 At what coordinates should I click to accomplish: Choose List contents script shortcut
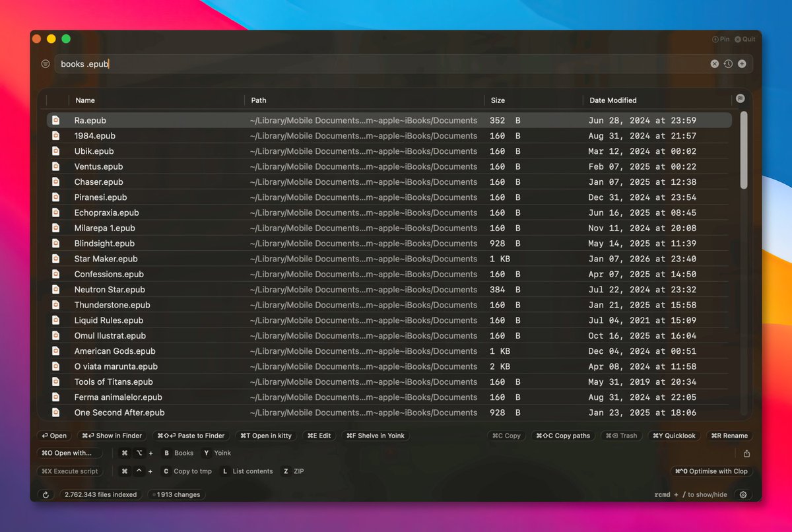click(247, 471)
